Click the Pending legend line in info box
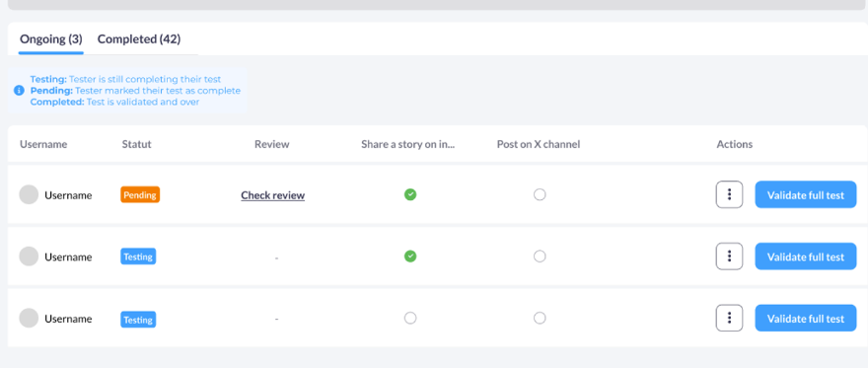Image resolution: width=868 pixels, height=368 pixels. click(135, 91)
